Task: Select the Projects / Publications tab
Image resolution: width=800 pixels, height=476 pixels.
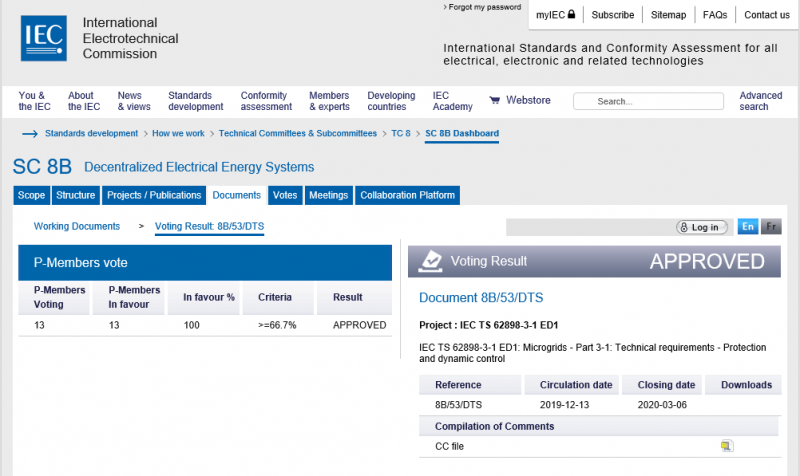Action: click(154, 196)
